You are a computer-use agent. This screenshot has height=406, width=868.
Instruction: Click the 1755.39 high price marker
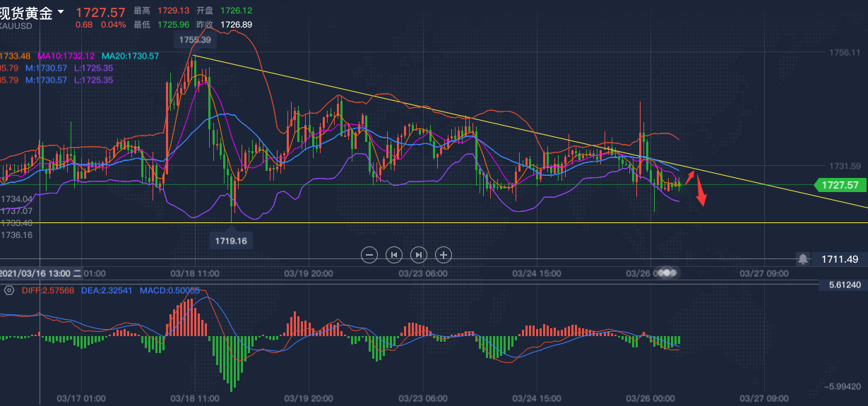click(x=195, y=41)
